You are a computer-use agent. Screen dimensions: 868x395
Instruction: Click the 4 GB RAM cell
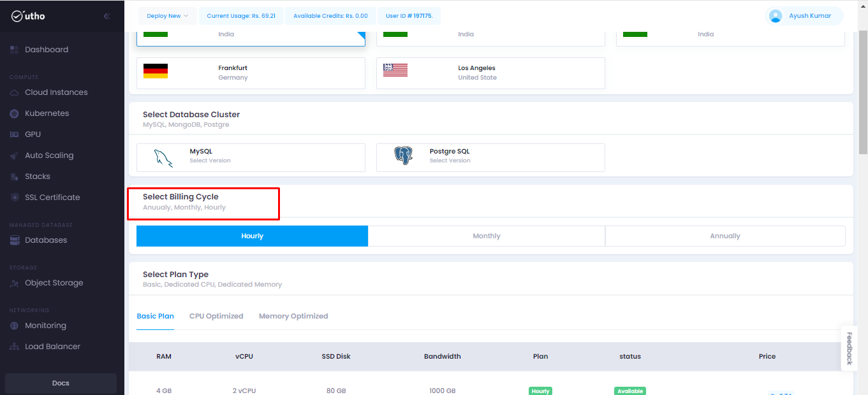[164, 391]
